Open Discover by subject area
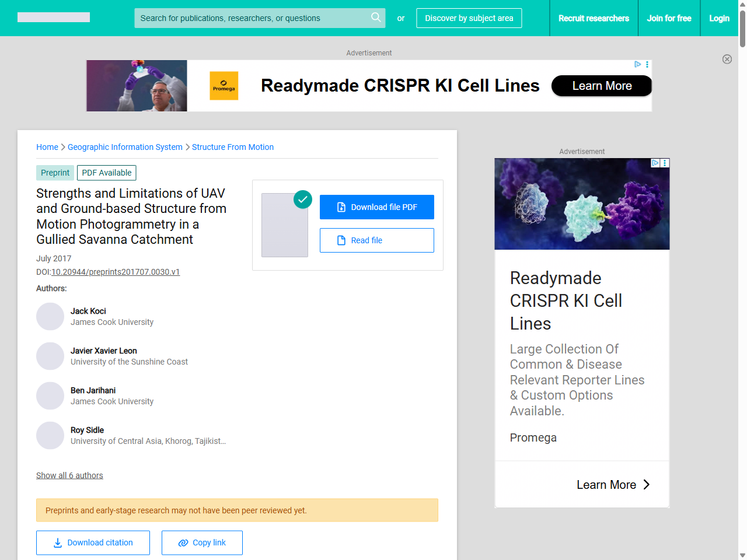This screenshot has width=747, height=560. [469, 18]
